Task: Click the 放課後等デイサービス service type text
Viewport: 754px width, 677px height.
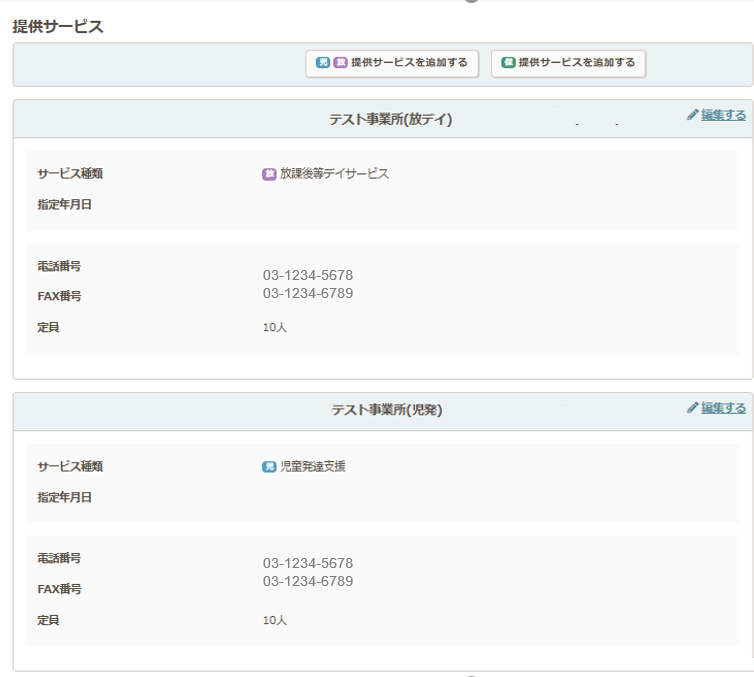Action: [x=334, y=174]
